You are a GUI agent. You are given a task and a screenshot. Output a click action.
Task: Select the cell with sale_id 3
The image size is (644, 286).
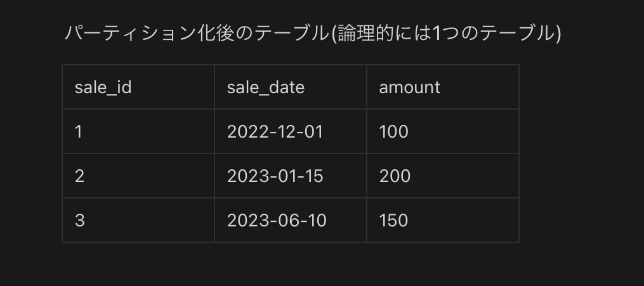point(138,220)
